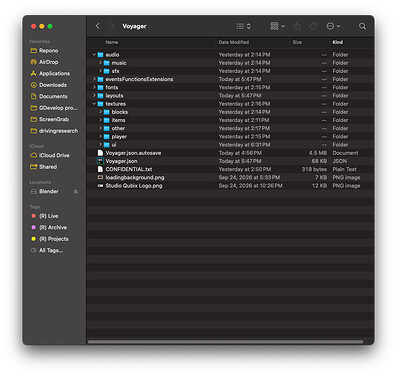Open GDevelop projects sidebar folder

(x=58, y=108)
